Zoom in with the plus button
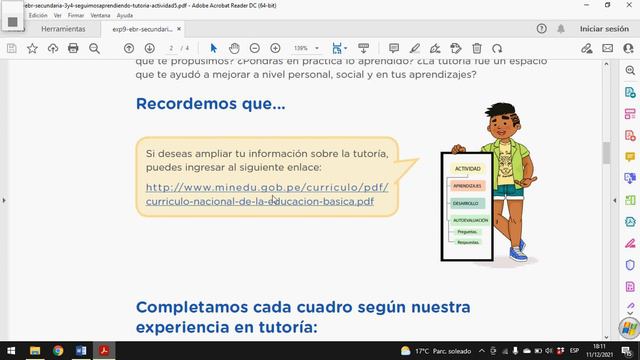The height and width of the screenshot is (360, 640). pyautogui.click(x=276, y=49)
